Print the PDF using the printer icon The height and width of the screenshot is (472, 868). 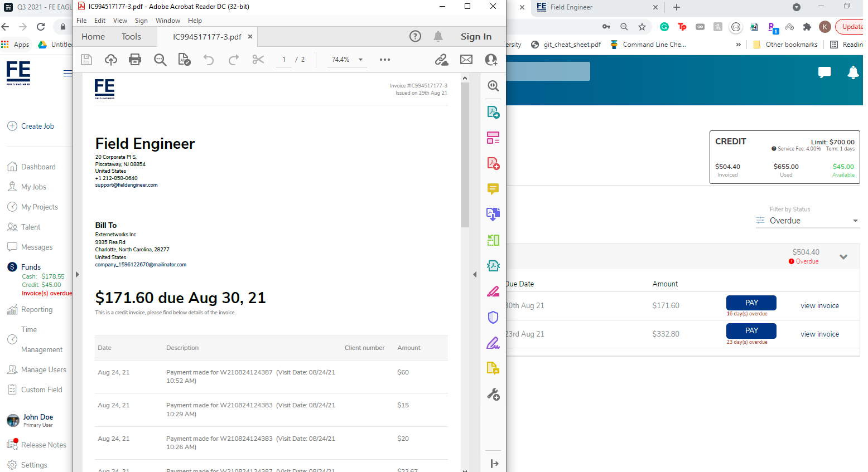click(135, 60)
